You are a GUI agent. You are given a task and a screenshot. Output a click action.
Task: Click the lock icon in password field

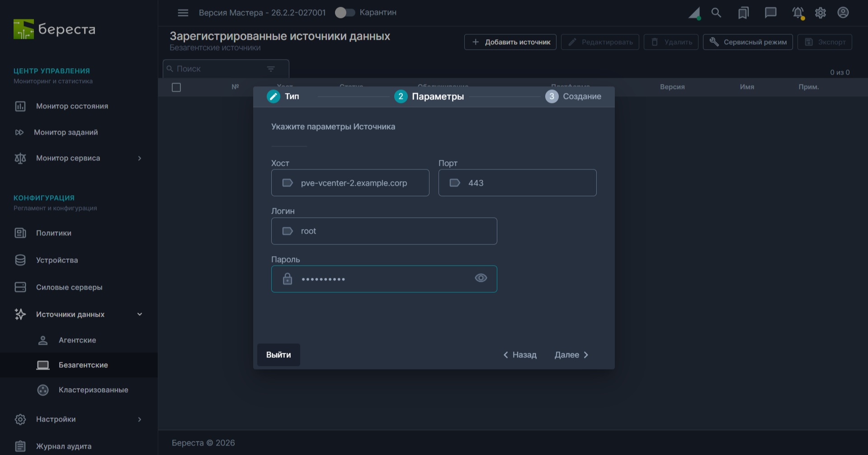pyautogui.click(x=288, y=279)
